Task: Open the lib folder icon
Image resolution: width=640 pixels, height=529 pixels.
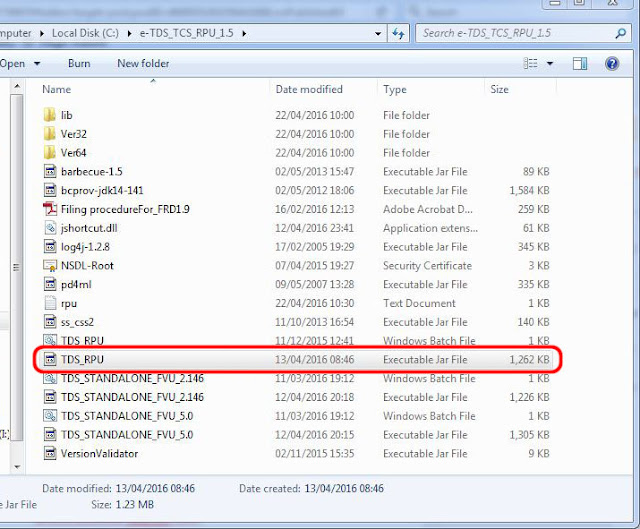Action: (x=49, y=115)
